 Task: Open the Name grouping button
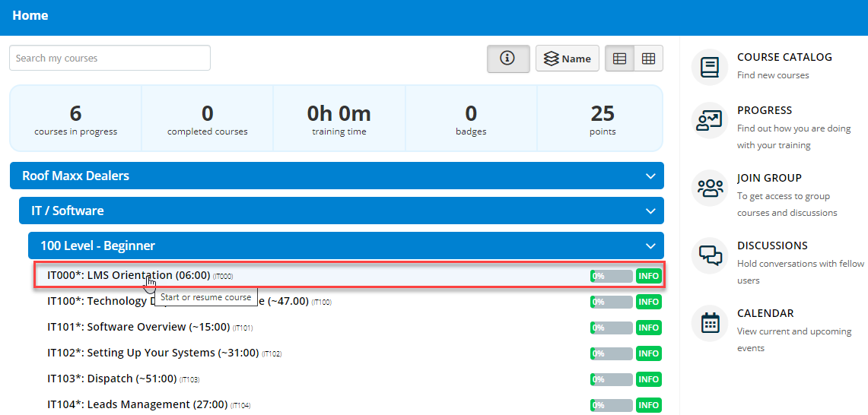coord(568,59)
